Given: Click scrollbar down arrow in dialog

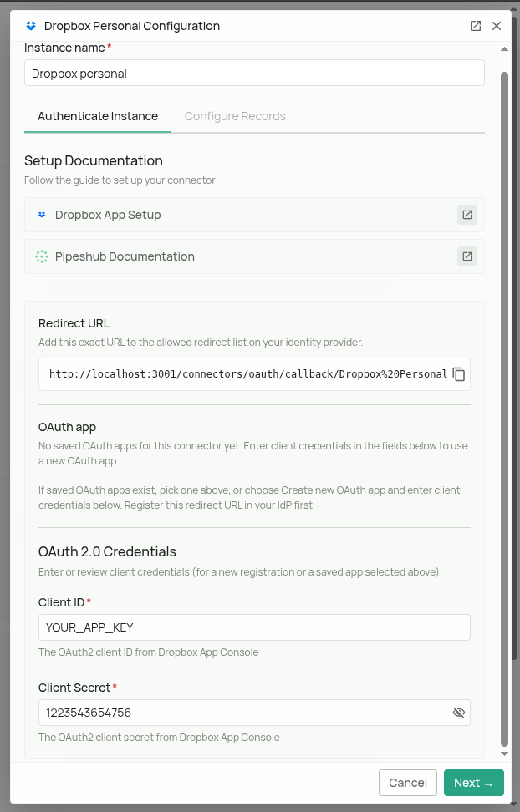Looking at the screenshot, I should pyautogui.click(x=504, y=754).
